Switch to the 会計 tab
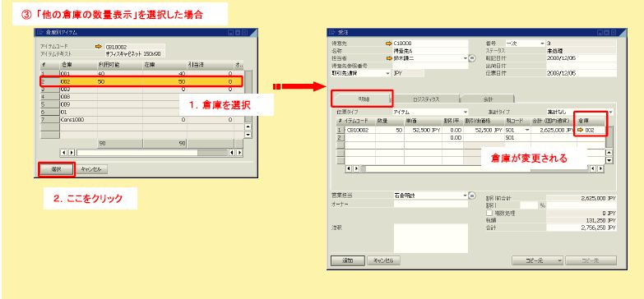 click(x=487, y=99)
